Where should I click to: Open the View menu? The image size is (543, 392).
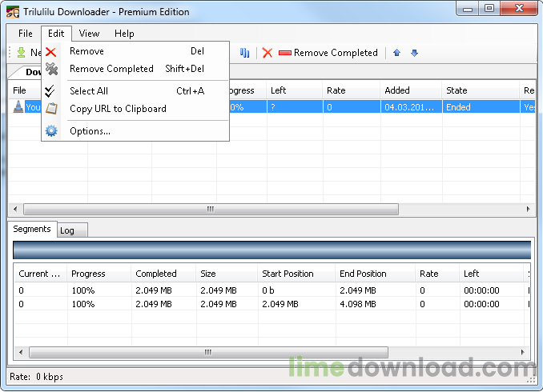tap(89, 34)
